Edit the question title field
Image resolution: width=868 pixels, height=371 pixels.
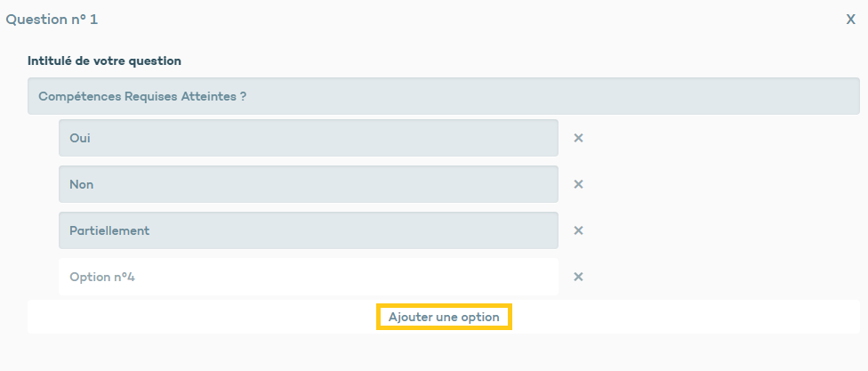pos(443,96)
